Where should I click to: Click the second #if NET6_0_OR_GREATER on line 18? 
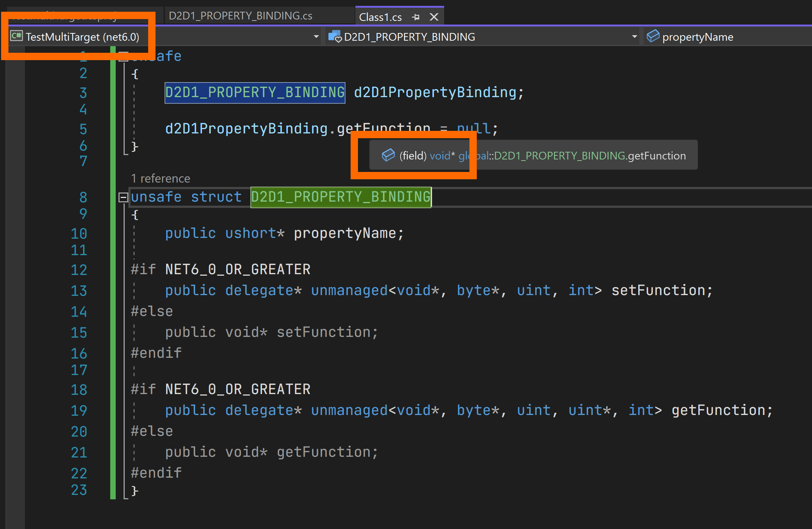[x=221, y=389]
